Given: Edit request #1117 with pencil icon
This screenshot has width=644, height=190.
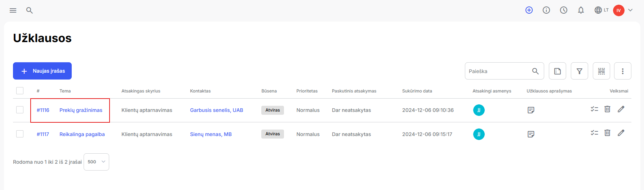Looking at the screenshot, I should click(x=621, y=133).
